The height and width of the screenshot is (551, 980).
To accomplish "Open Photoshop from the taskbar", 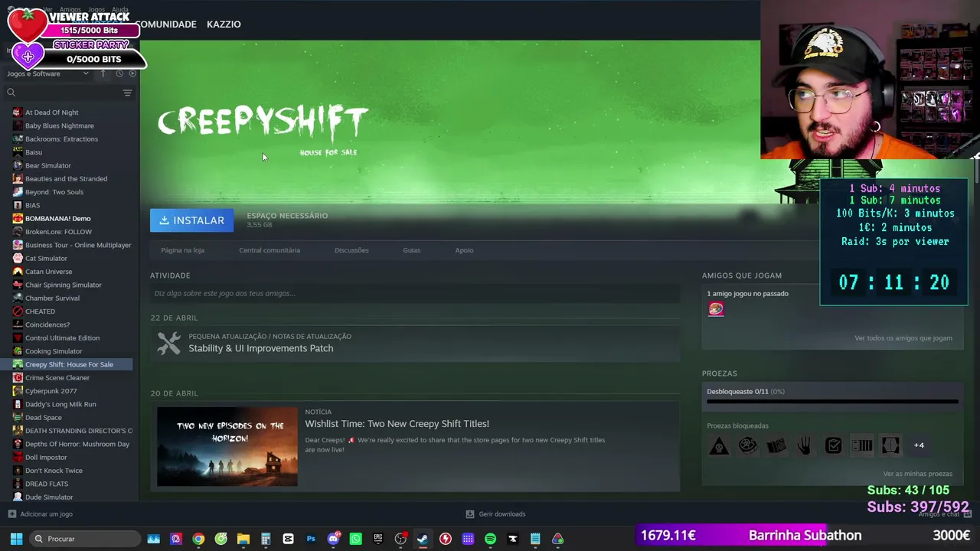I will click(311, 539).
